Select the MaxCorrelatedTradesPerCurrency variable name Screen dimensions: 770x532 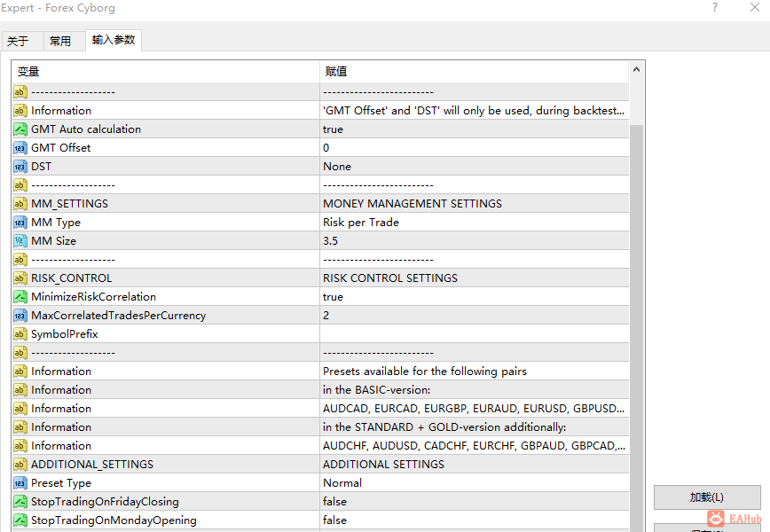tap(119, 316)
